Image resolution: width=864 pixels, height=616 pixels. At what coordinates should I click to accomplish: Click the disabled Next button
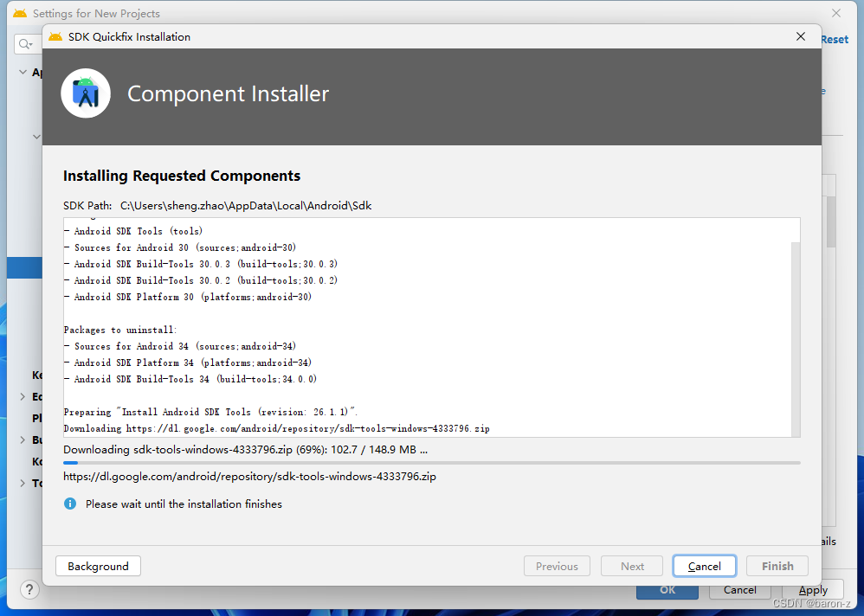click(632, 566)
